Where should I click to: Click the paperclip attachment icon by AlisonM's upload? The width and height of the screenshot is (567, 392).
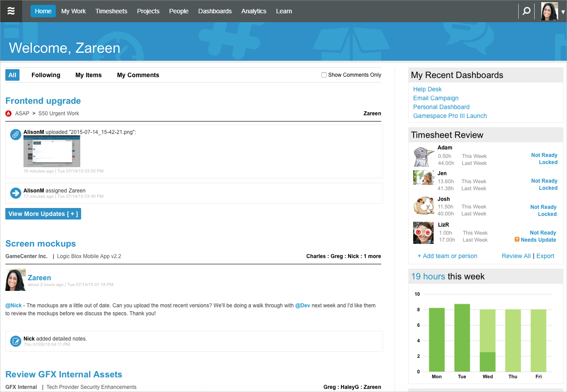click(x=16, y=134)
